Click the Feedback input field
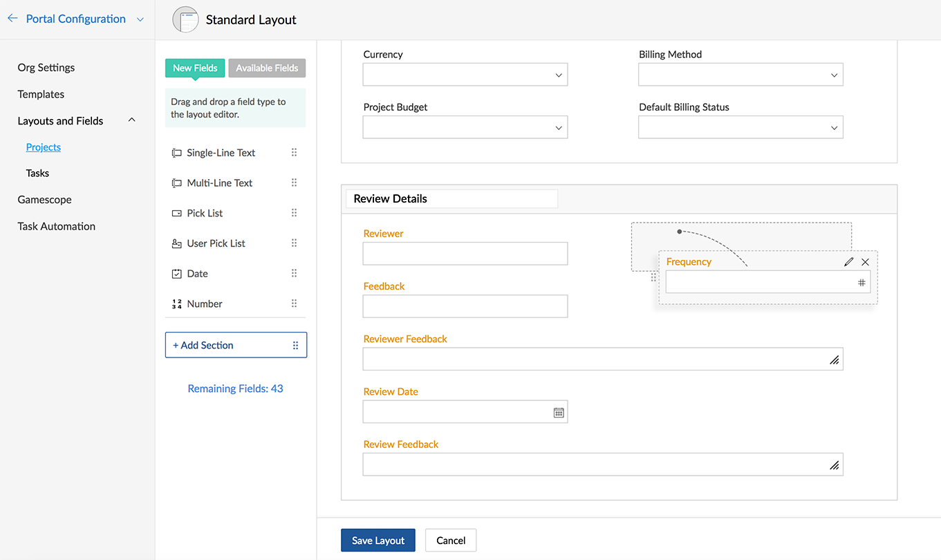 (x=465, y=306)
